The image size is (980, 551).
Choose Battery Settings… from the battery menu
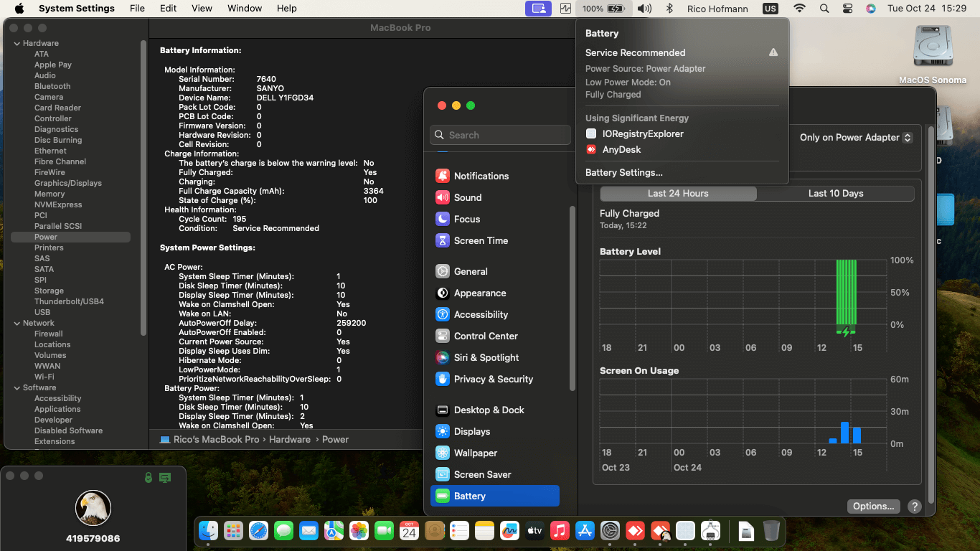tap(623, 172)
